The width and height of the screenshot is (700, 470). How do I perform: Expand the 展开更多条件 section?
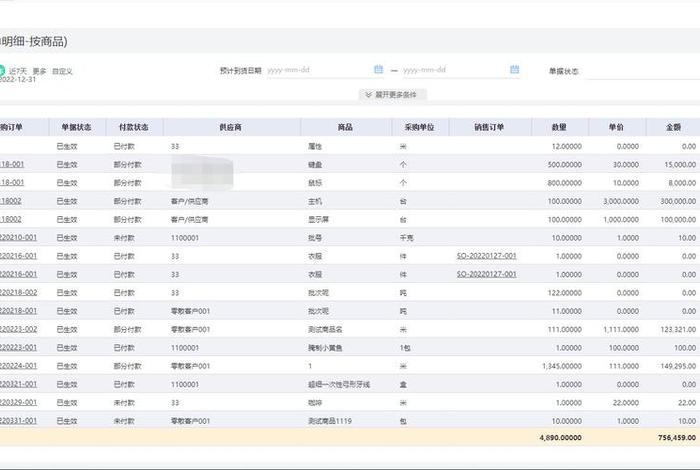point(392,95)
